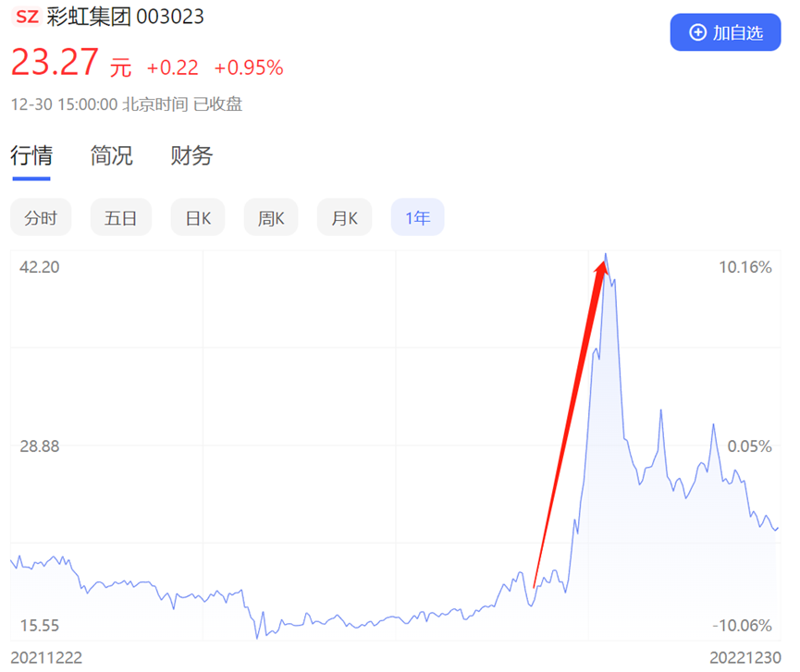Select the 分时 chart period
The image size is (800, 672).
(x=41, y=217)
